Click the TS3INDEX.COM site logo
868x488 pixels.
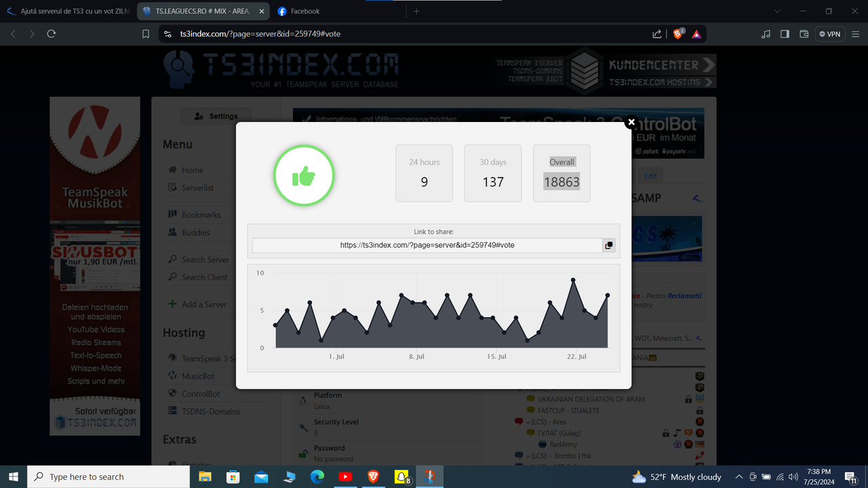coord(281,69)
